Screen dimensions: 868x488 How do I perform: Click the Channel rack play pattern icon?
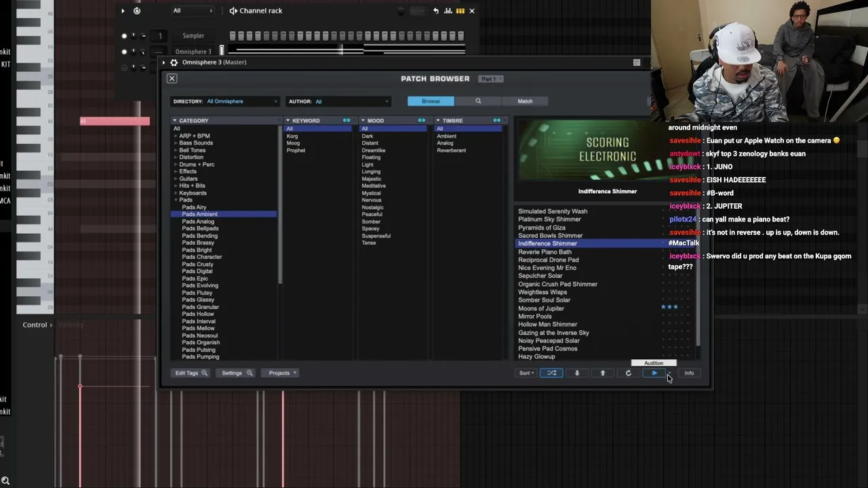pos(123,11)
